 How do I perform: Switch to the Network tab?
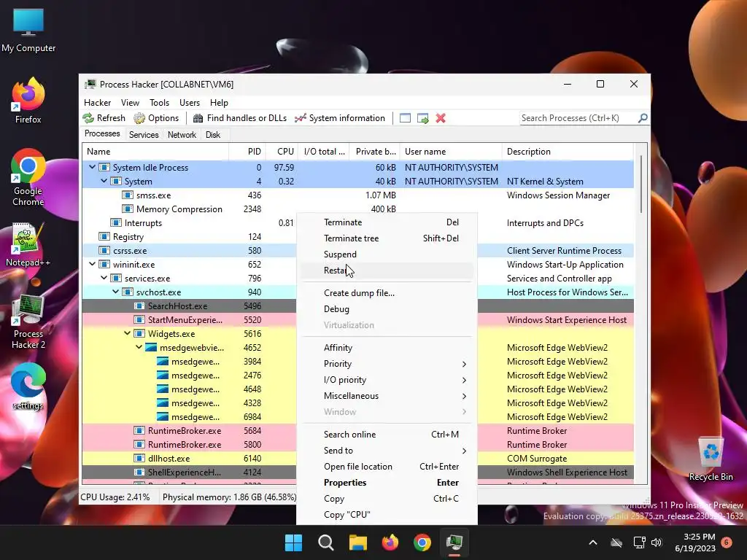pos(182,135)
